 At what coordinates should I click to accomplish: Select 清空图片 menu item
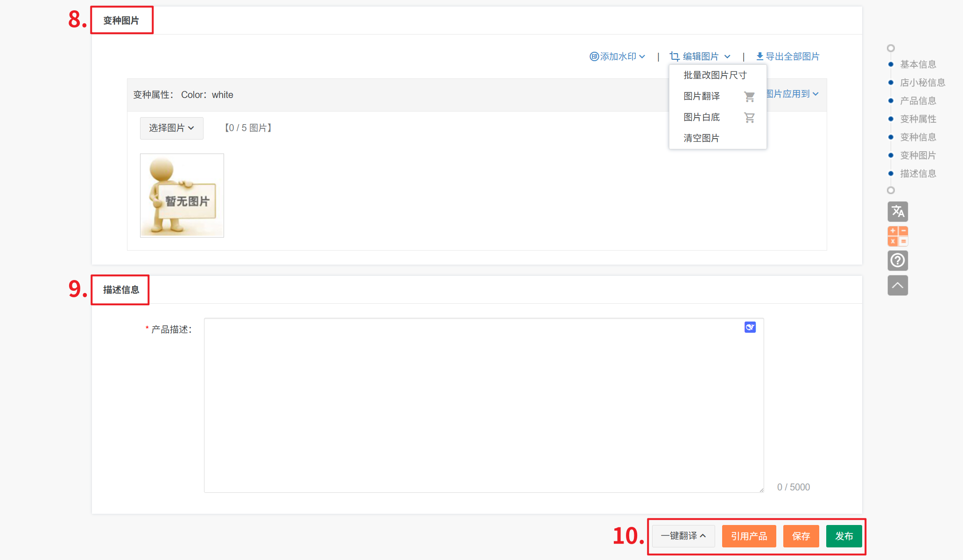click(x=701, y=138)
